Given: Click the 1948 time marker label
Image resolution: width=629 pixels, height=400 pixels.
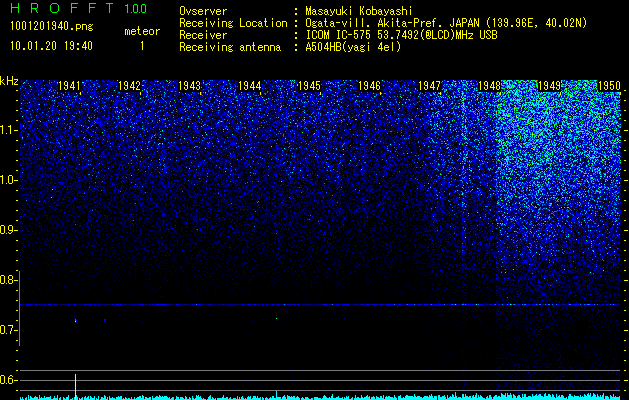Looking at the screenshot, I should (x=489, y=85).
